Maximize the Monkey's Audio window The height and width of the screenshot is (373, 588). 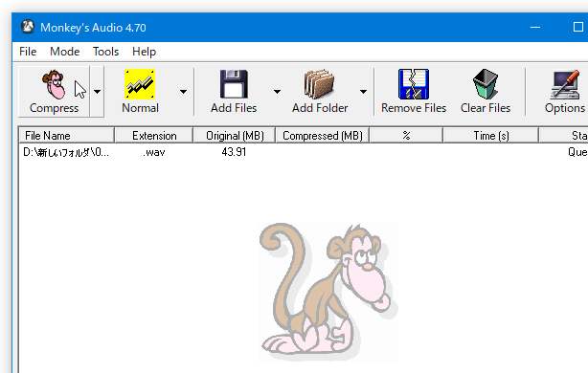coord(577,27)
